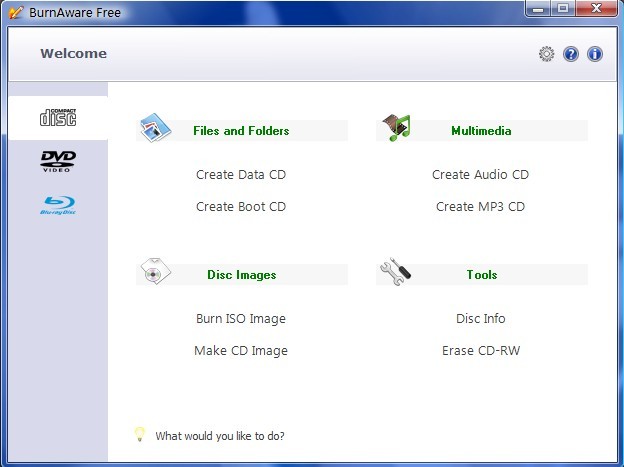This screenshot has height=467, width=624.
Task: Select the Compact Disc sidebar tab
Action: tap(58, 118)
